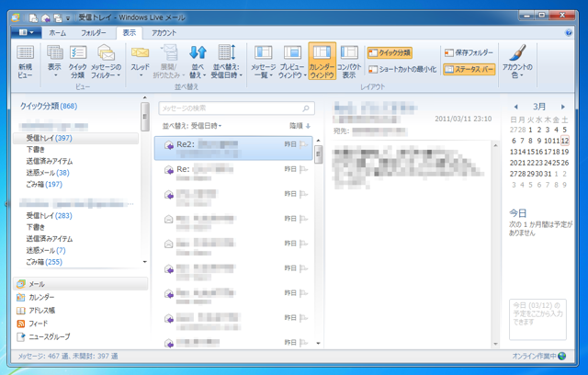This screenshot has height=375, width=588.
Task: Open ごみ箱 (255) folder
Action: tap(44, 262)
